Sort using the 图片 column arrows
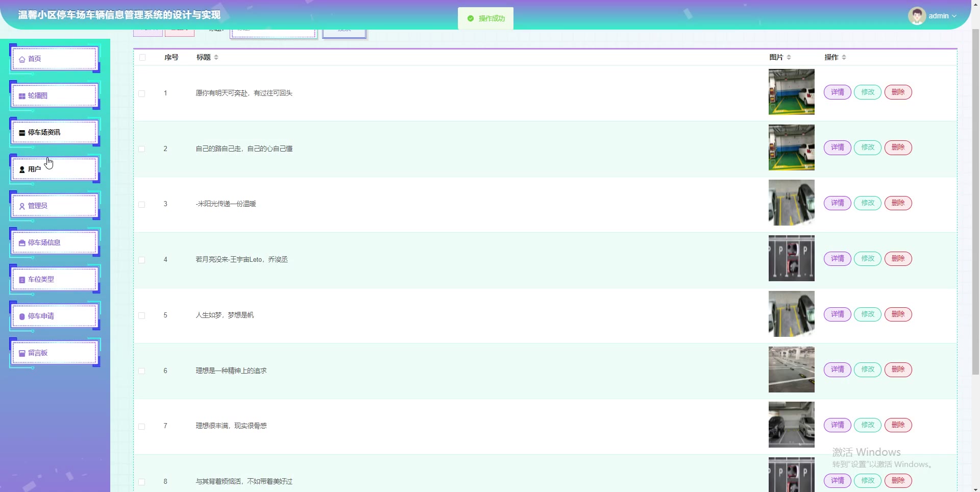The image size is (980, 492). [x=789, y=57]
